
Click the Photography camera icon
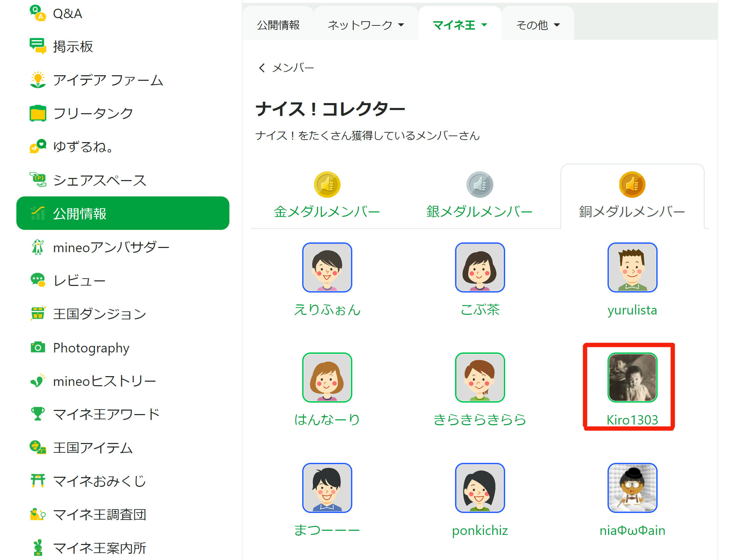point(38,348)
